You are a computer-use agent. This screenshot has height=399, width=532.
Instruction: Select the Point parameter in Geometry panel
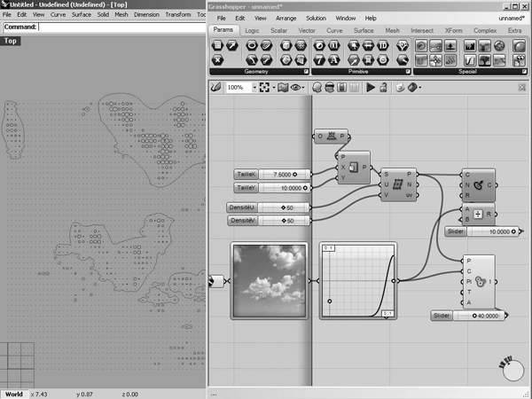(x=217, y=60)
